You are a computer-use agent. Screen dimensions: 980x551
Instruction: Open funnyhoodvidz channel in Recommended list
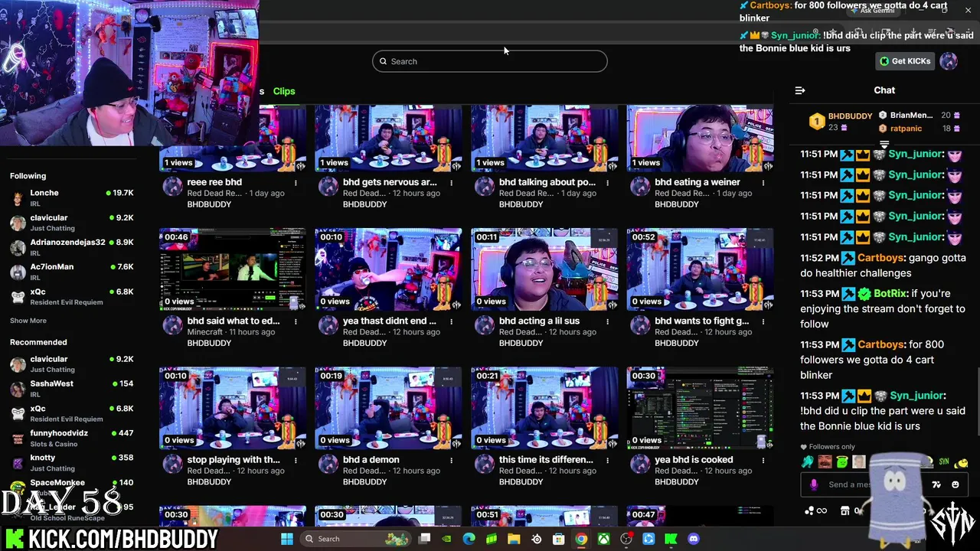pos(72,439)
